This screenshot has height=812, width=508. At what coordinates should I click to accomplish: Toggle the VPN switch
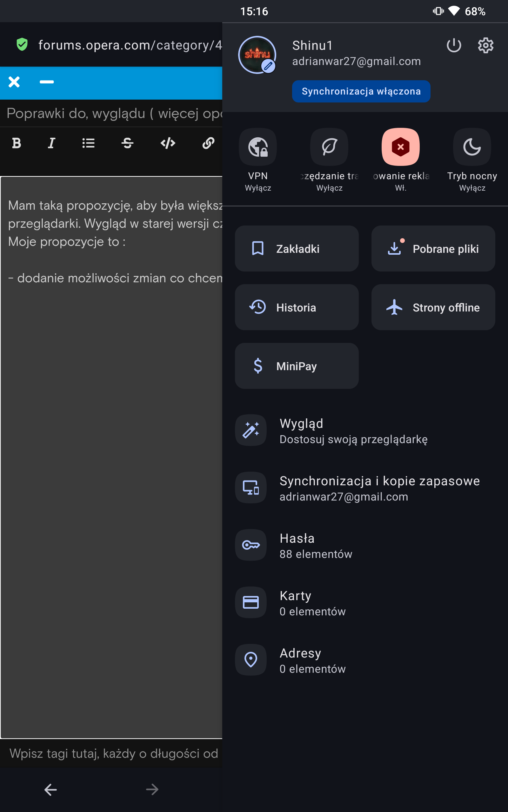point(258,147)
